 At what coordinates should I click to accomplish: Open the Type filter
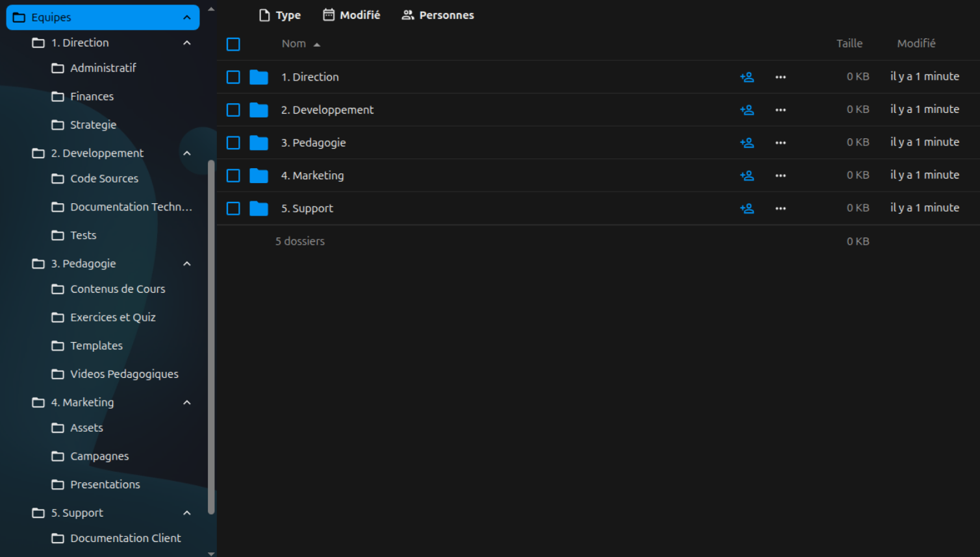coord(280,15)
